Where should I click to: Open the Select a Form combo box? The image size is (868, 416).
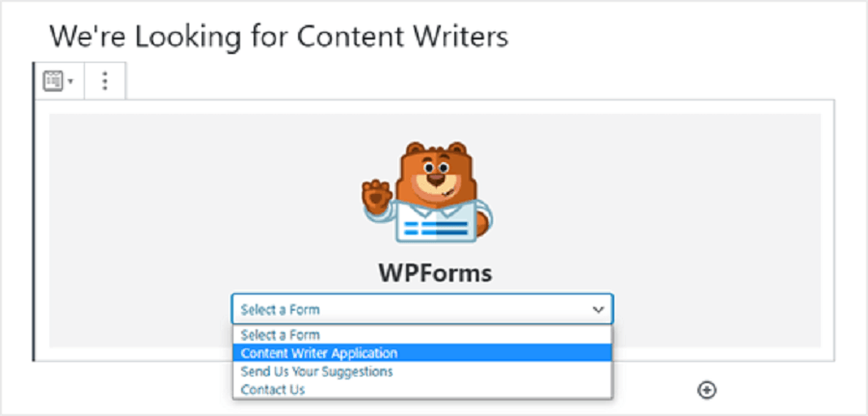pos(421,309)
